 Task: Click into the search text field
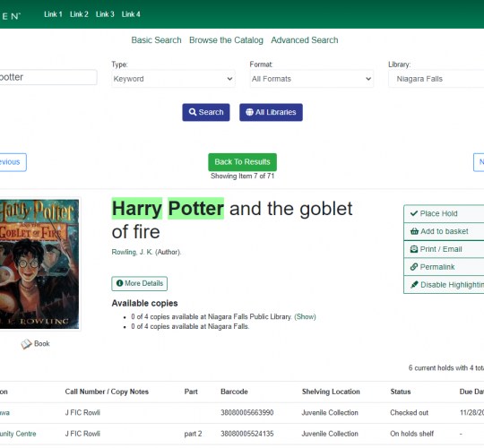(48, 77)
